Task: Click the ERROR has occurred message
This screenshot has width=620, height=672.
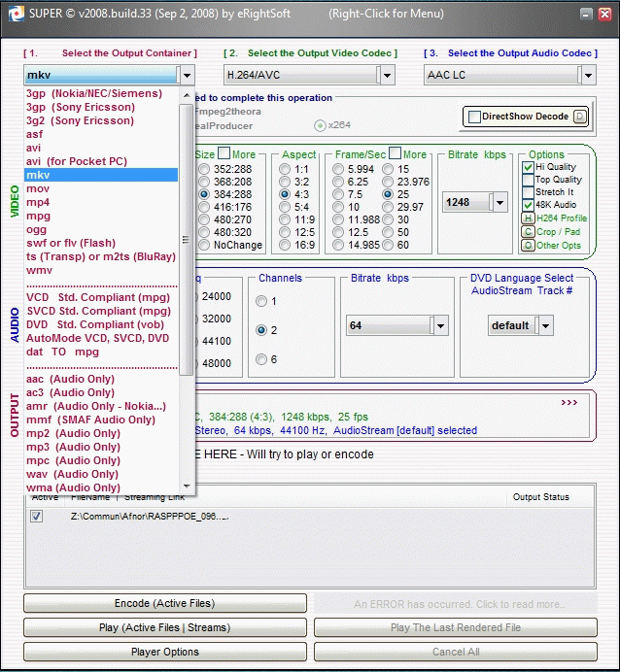Action: tap(456, 604)
